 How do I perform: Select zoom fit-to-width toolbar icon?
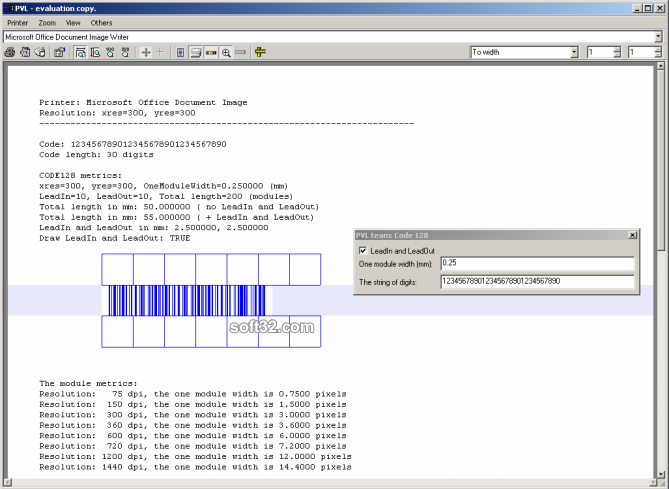coord(80,52)
